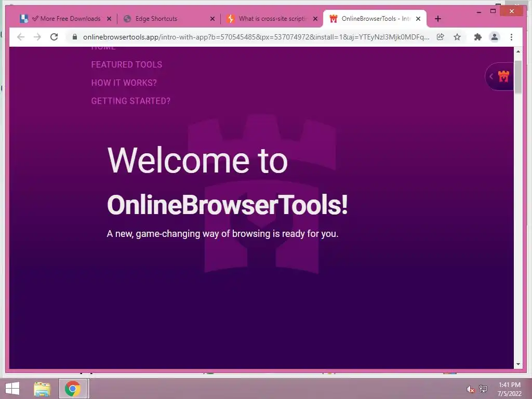The height and width of the screenshot is (399, 532).
Task: Reload the page with the refresh icon
Action: click(x=54, y=37)
